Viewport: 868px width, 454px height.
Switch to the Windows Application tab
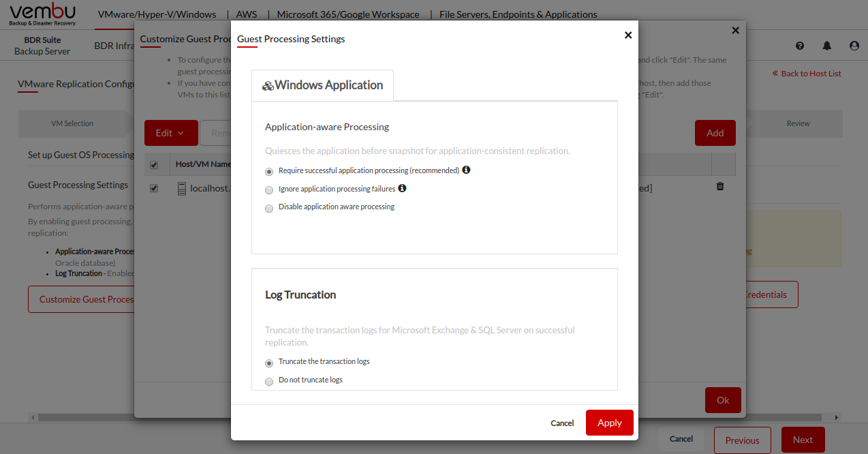coord(322,85)
